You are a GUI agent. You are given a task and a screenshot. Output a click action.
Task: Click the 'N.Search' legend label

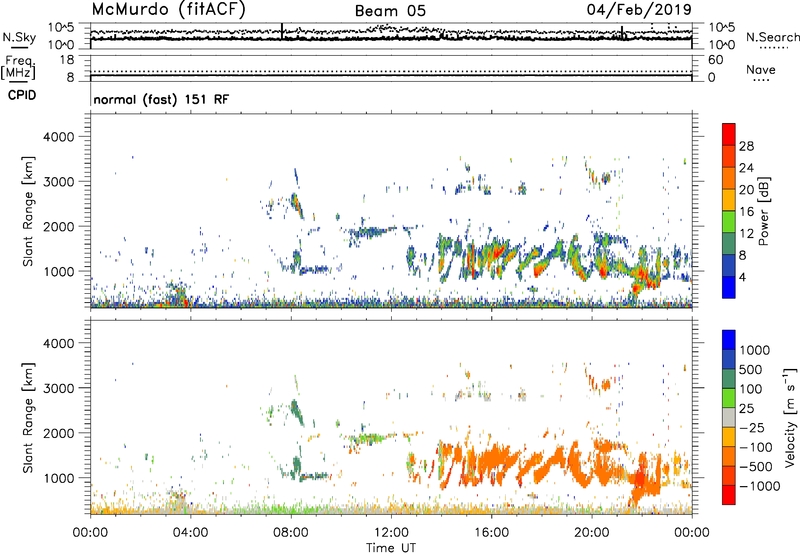click(x=772, y=37)
